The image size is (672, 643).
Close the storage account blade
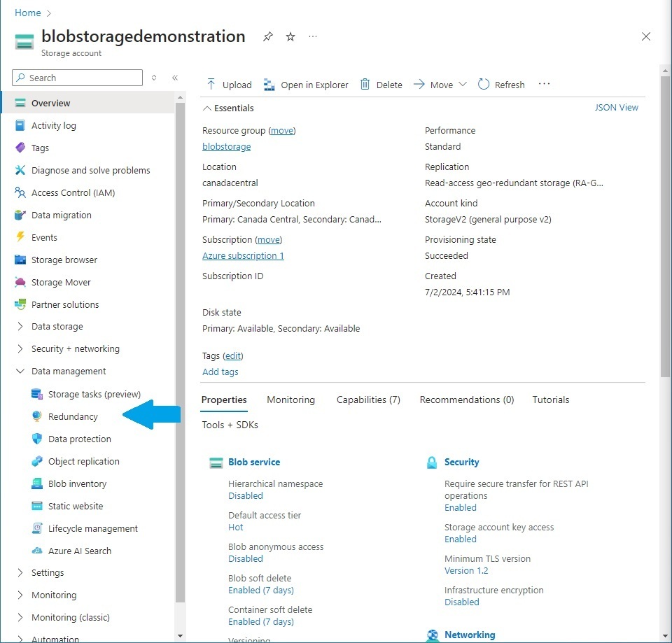pyautogui.click(x=646, y=36)
